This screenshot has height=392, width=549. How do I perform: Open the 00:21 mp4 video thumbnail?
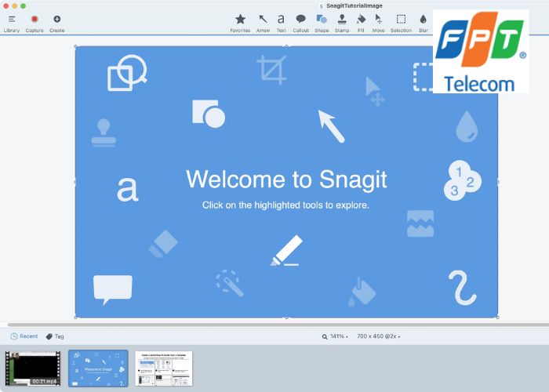pyautogui.click(x=33, y=368)
